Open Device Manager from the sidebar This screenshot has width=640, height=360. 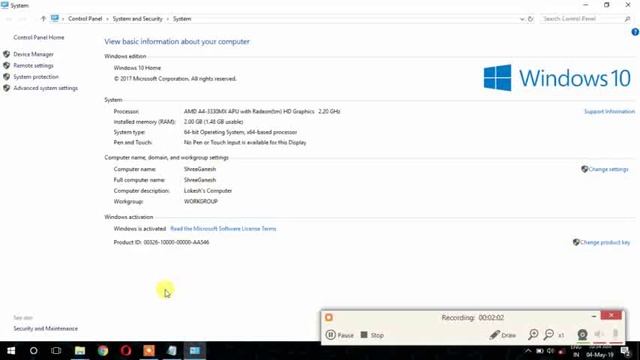(33, 54)
